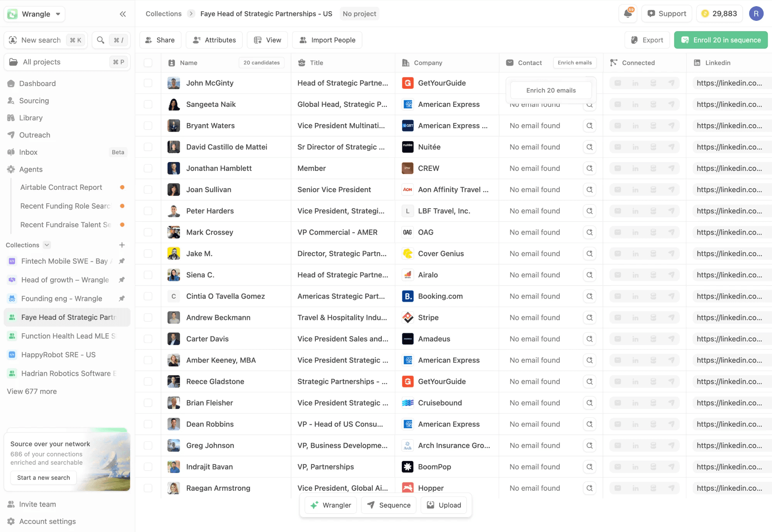This screenshot has width=772, height=532.
Task: Click the Collections breadcrumb link
Action: 164,14
